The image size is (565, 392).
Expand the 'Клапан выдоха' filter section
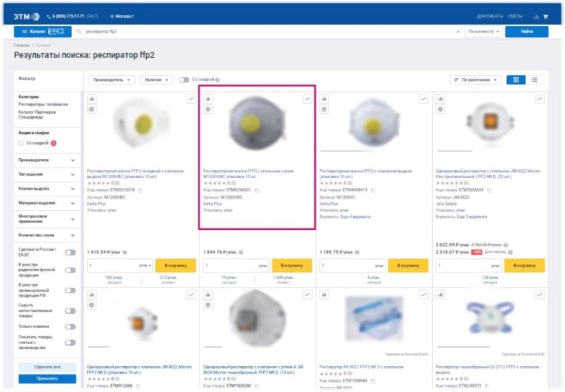[x=47, y=189]
